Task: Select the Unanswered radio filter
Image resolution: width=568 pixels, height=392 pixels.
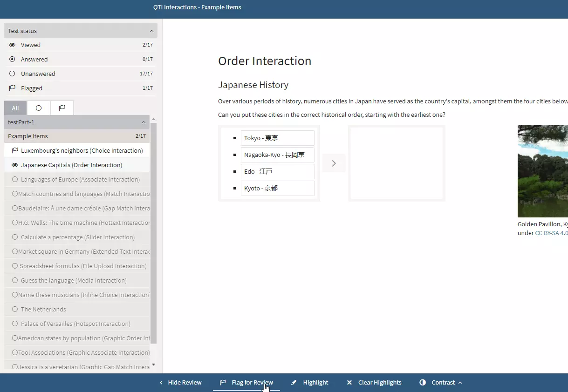Action: [x=11, y=74]
